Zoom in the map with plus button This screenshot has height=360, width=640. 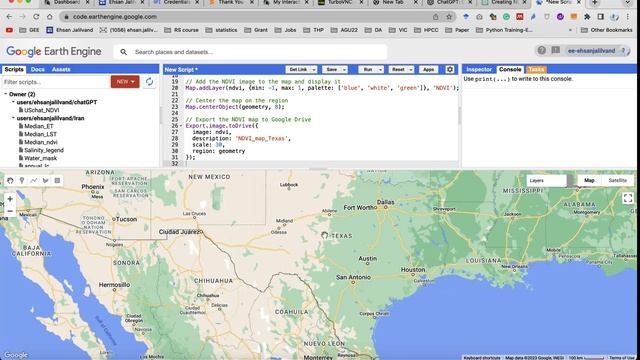10,199
